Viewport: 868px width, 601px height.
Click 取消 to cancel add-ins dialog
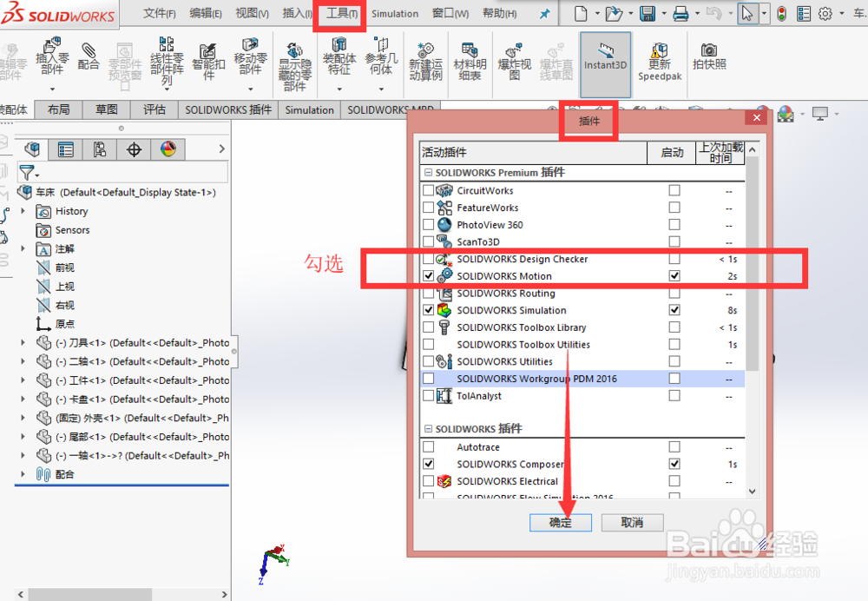(x=632, y=522)
